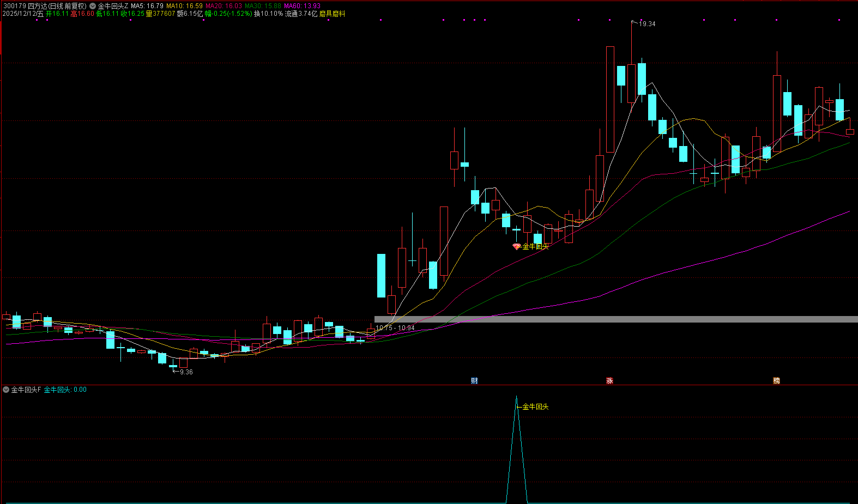858x504 pixels.
Task: Click the 额6.15亿 amount value
Action: click(190, 14)
